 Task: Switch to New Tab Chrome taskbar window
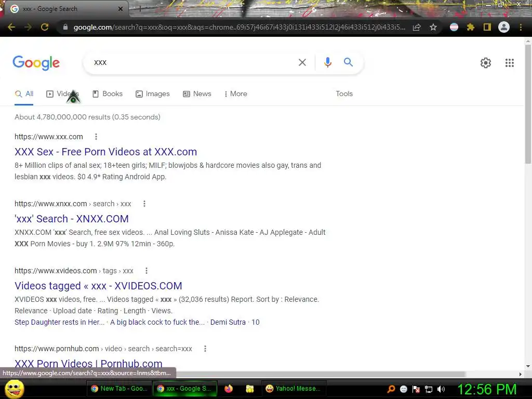pos(119,389)
